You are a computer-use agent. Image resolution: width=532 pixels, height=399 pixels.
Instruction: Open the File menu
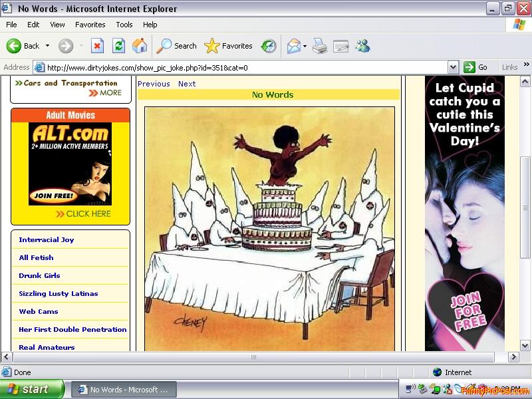point(11,25)
